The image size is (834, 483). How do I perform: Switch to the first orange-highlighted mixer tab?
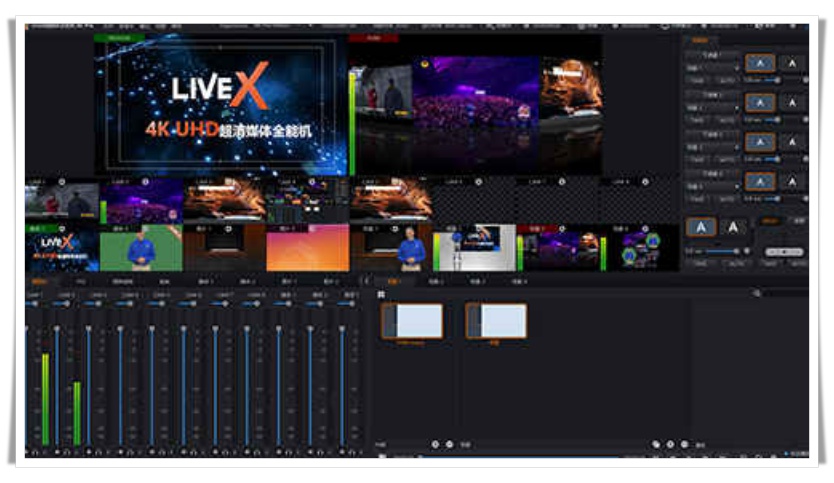coord(40,282)
